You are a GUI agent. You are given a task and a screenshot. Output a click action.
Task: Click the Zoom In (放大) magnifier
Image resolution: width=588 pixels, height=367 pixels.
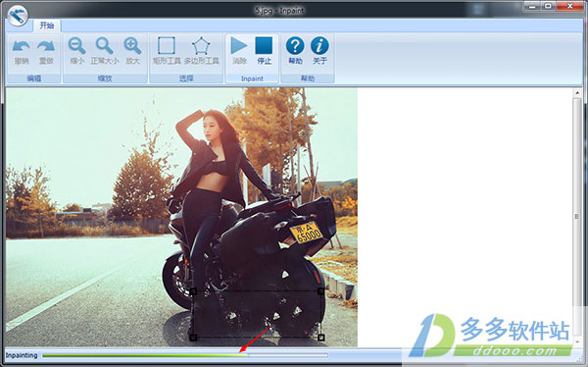click(x=132, y=45)
